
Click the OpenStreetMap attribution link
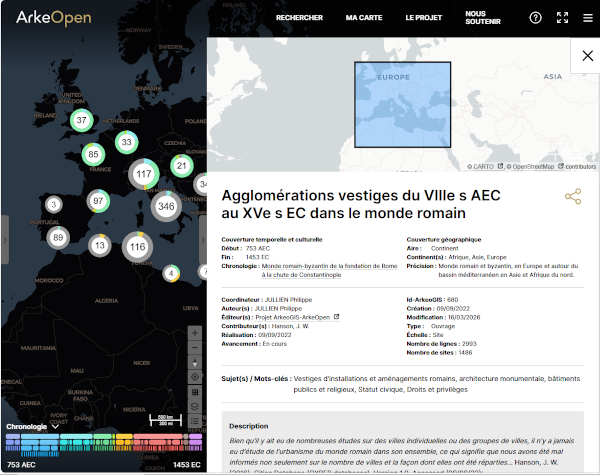526,167
